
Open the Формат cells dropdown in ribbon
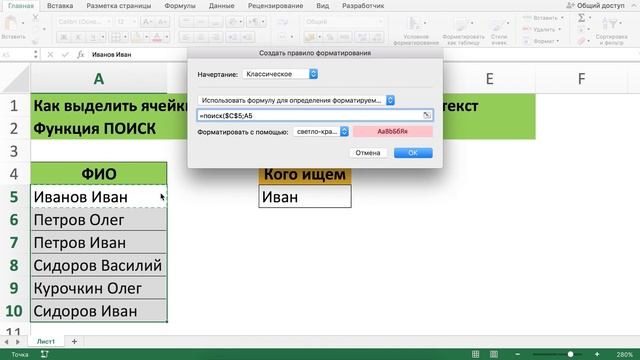[542, 41]
